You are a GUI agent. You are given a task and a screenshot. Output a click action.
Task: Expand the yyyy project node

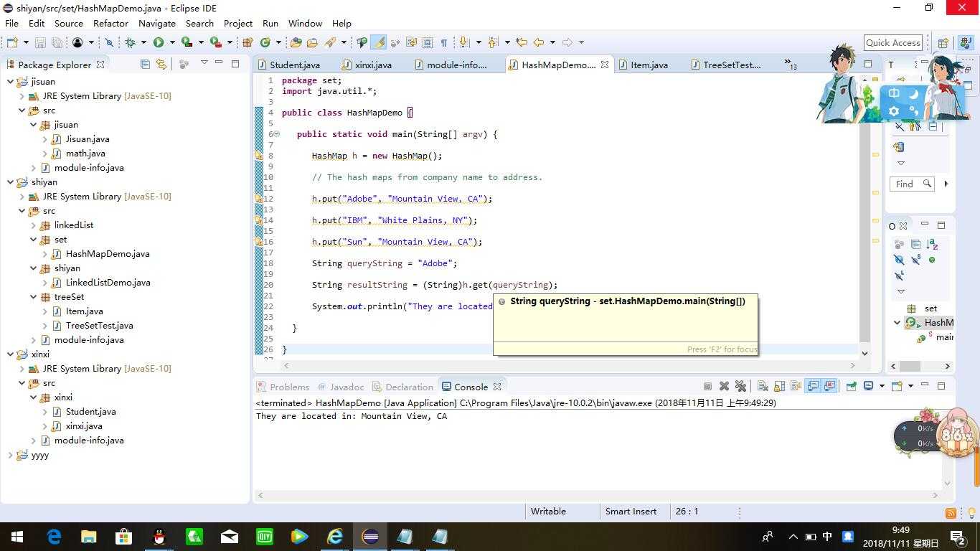pos(10,455)
